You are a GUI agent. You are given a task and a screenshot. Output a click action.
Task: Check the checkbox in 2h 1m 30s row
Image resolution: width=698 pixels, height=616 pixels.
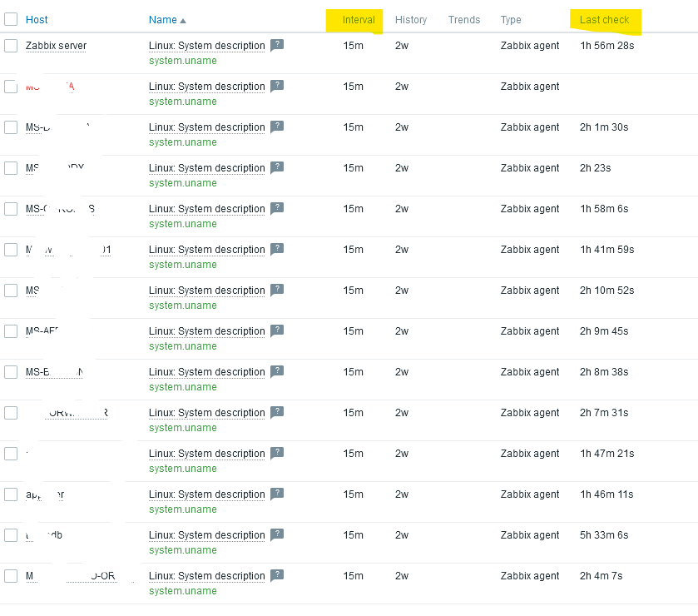(x=11, y=127)
